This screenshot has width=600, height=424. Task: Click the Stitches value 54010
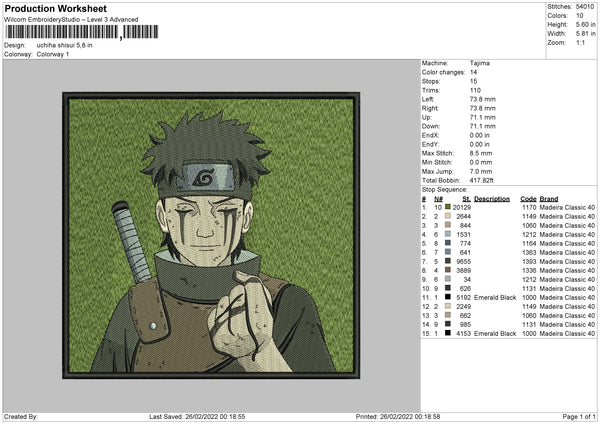tap(585, 7)
